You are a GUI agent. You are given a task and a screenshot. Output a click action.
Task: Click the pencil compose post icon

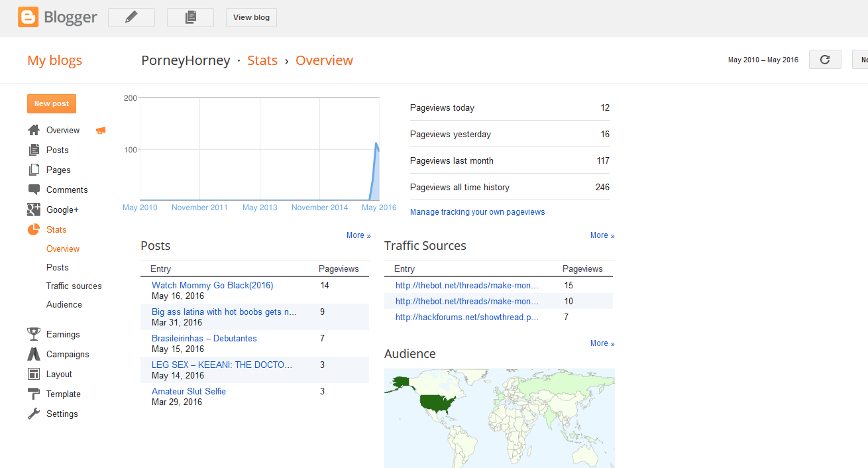click(x=131, y=18)
